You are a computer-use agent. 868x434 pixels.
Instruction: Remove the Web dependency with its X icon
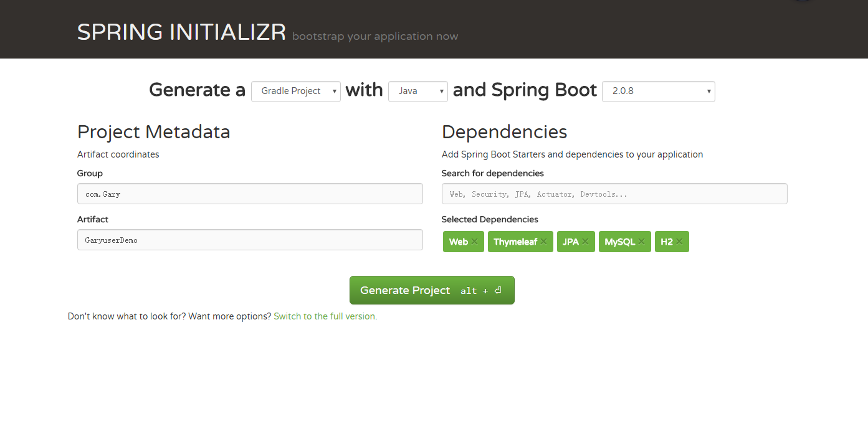pyautogui.click(x=474, y=242)
